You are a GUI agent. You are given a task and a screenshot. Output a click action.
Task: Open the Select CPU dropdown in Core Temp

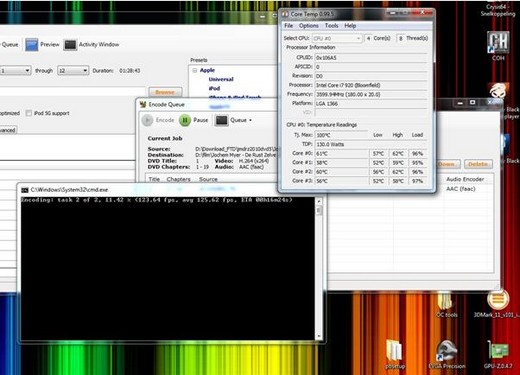337,38
